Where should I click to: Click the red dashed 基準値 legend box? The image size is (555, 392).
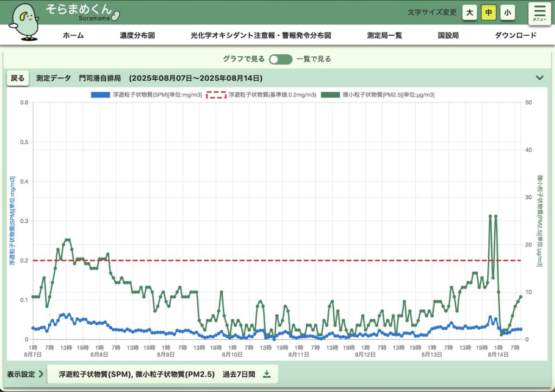[x=216, y=95]
